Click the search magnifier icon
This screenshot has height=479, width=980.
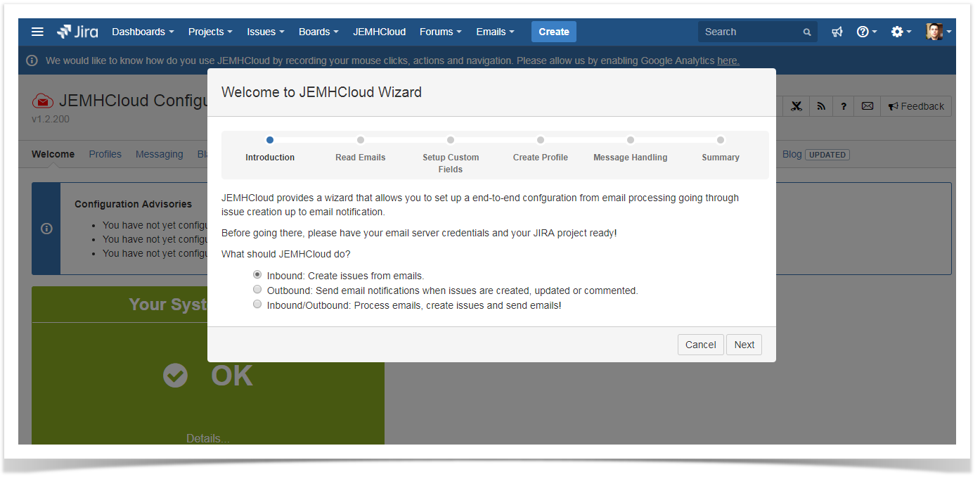(807, 32)
